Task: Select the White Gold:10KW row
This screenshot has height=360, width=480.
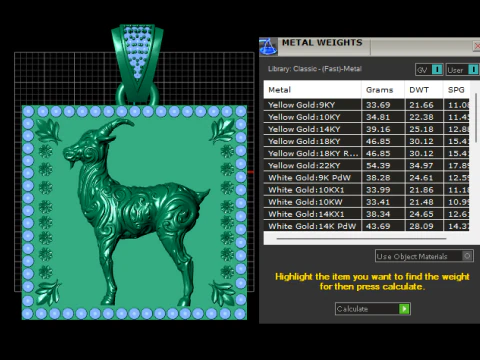Action: click(366, 202)
